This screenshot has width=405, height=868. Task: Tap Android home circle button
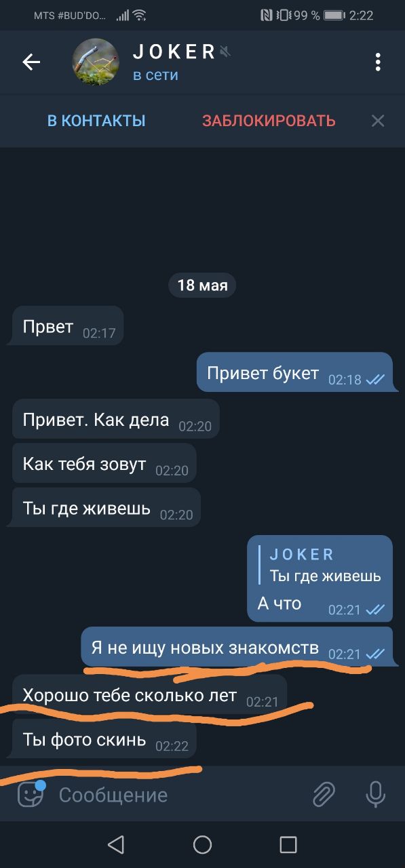pos(202,844)
